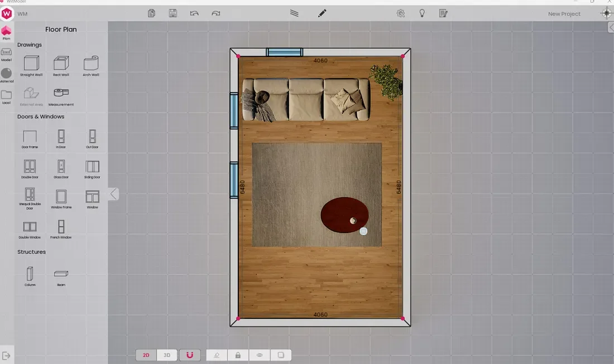Image resolution: width=614 pixels, height=364 pixels.
Task: Collapse the Floor Plan side panel
Action: [x=113, y=194]
